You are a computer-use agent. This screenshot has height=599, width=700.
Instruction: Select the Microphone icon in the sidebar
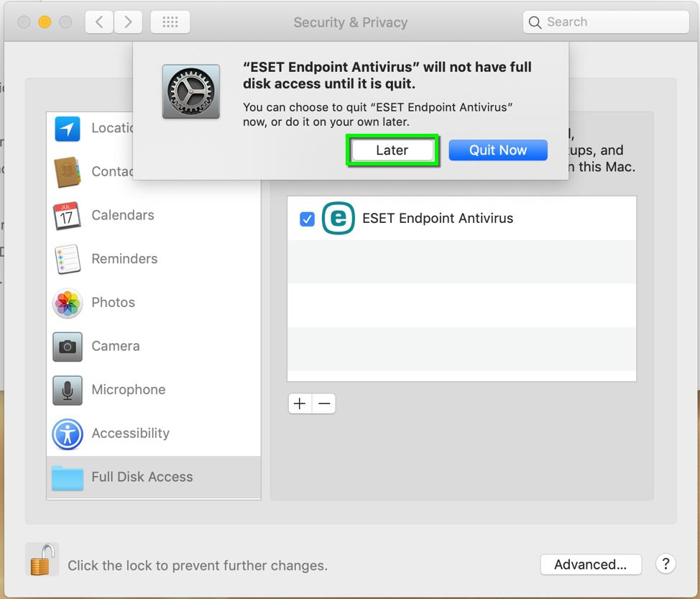click(68, 390)
